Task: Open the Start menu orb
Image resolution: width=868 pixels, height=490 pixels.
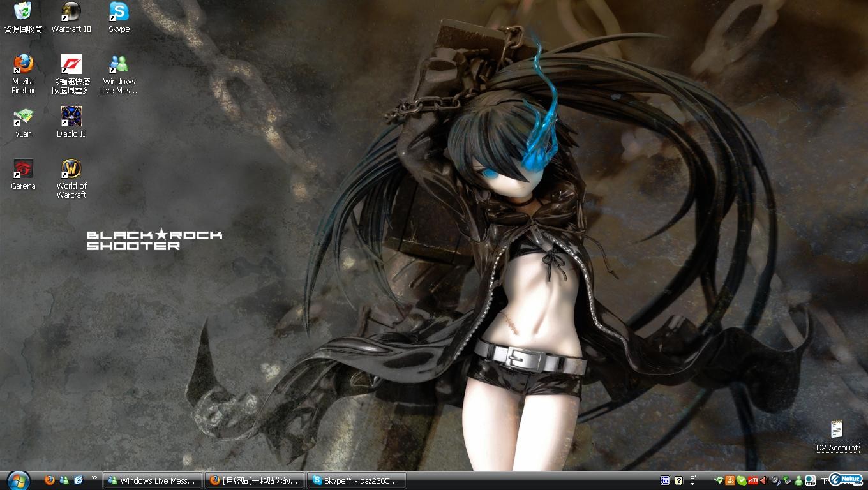Action: point(19,480)
